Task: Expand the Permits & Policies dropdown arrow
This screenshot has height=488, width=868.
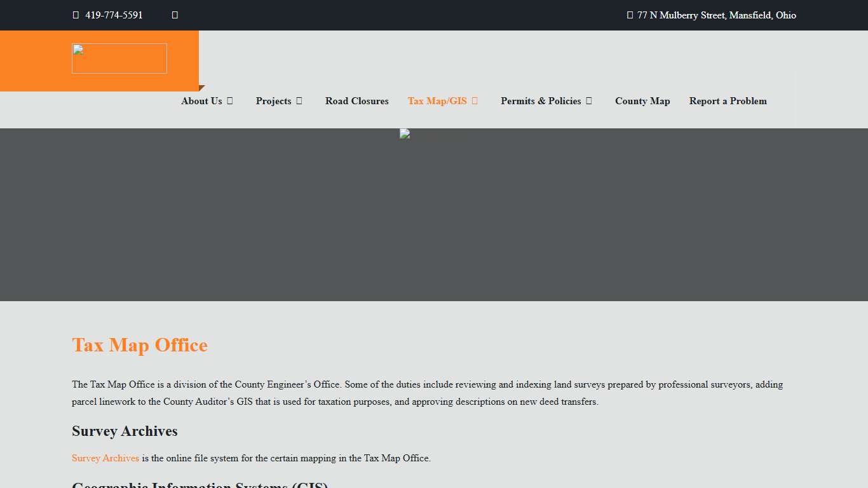Action: [x=589, y=101]
